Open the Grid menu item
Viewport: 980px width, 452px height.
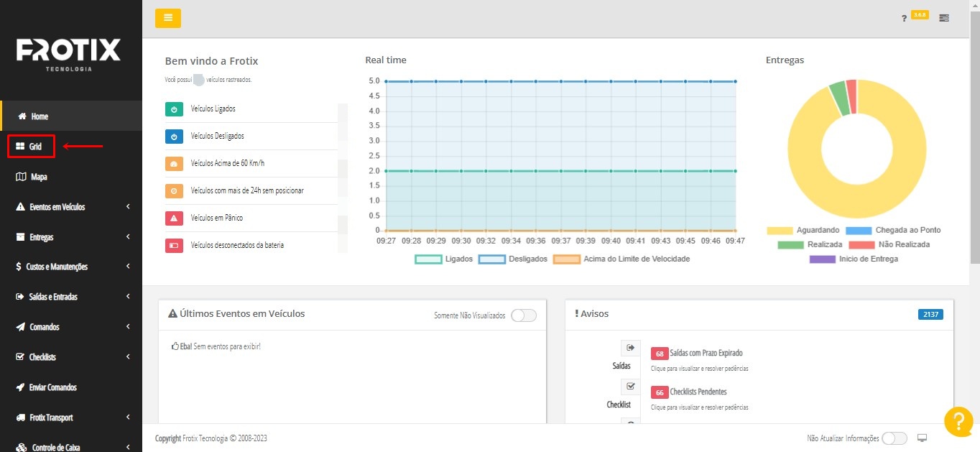(x=31, y=147)
